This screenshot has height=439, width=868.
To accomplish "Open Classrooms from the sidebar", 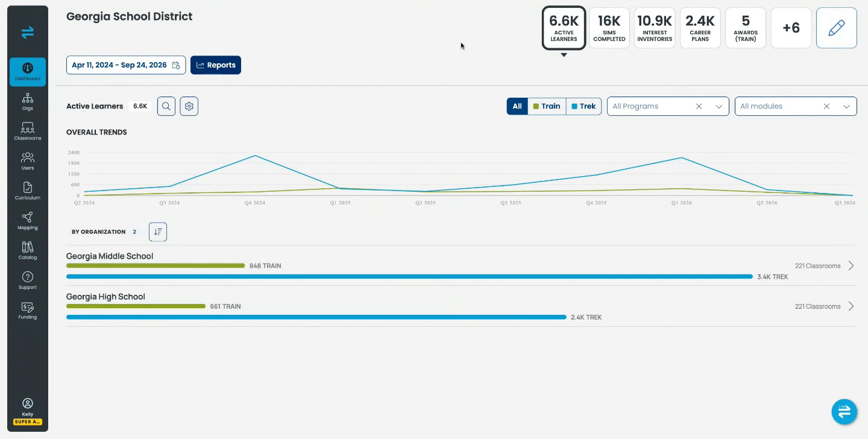I will pyautogui.click(x=28, y=131).
